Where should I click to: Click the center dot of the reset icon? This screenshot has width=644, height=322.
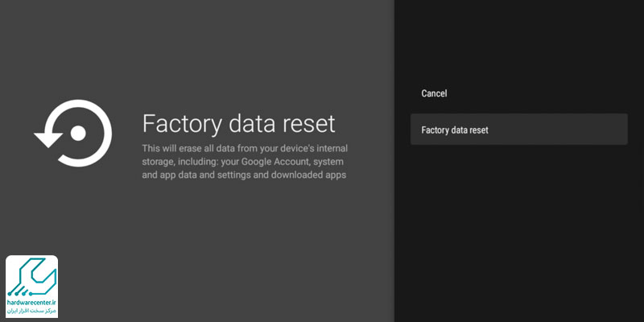coord(77,133)
